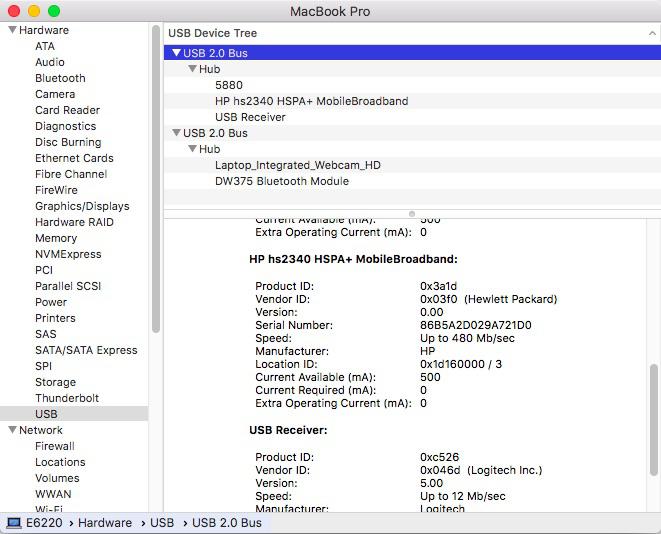Open Disc Burning in the sidebar
This screenshot has height=534, width=661.
[x=68, y=142]
